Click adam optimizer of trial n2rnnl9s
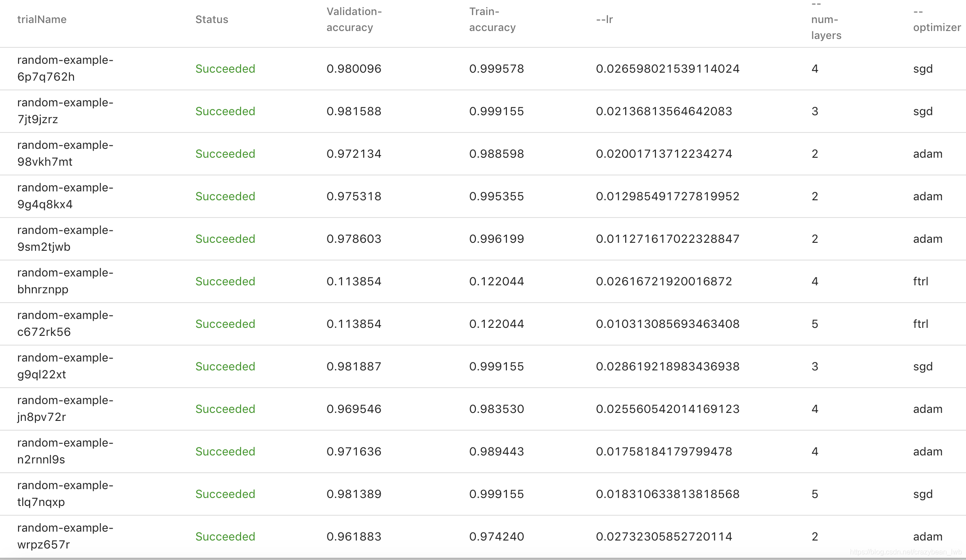The width and height of the screenshot is (966, 560). pos(928,451)
